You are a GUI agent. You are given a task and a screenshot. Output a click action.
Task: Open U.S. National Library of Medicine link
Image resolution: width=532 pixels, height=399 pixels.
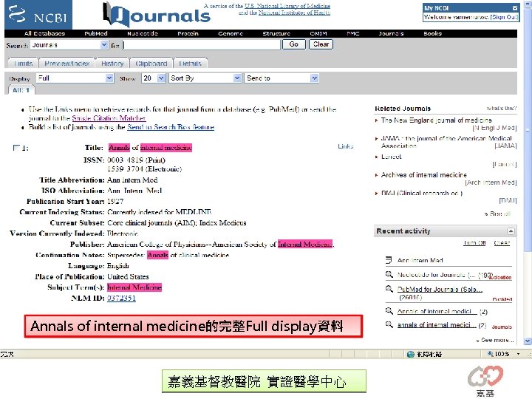[287, 6]
